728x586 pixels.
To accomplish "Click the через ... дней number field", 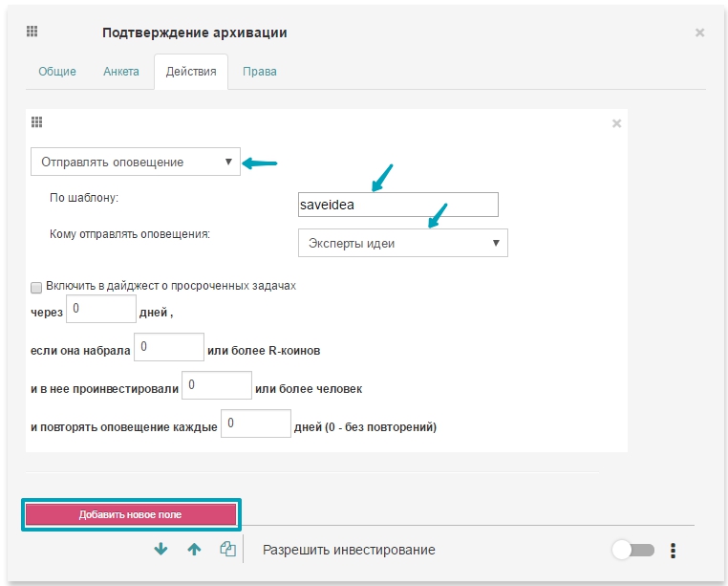I will [x=101, y=309].
